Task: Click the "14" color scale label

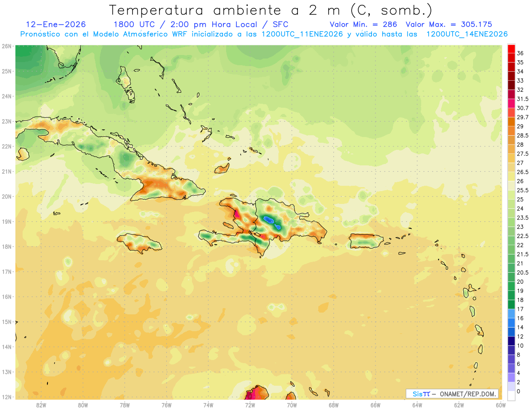Action: (520, 327)
